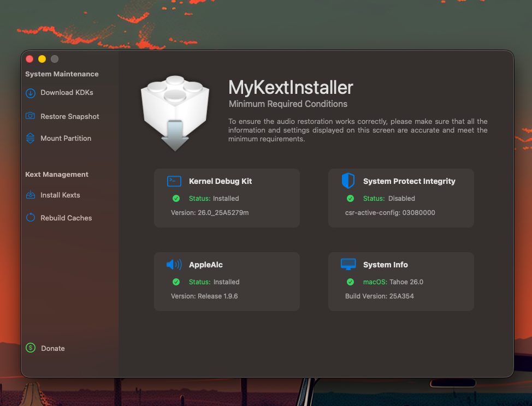Minimize the window with yellow button

tap(42, 59)
